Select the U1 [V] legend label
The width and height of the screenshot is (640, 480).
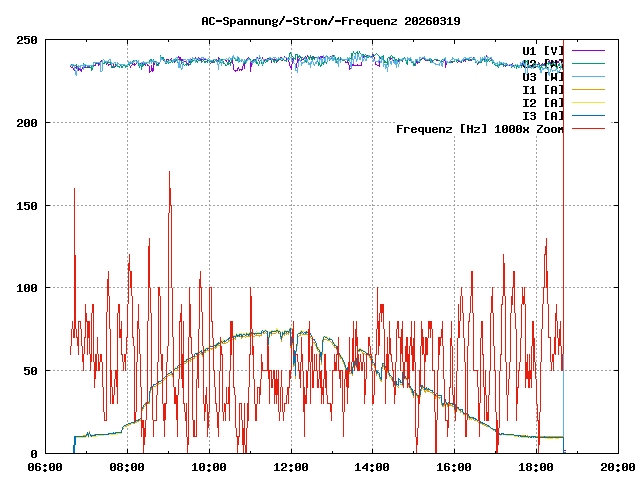542,50
